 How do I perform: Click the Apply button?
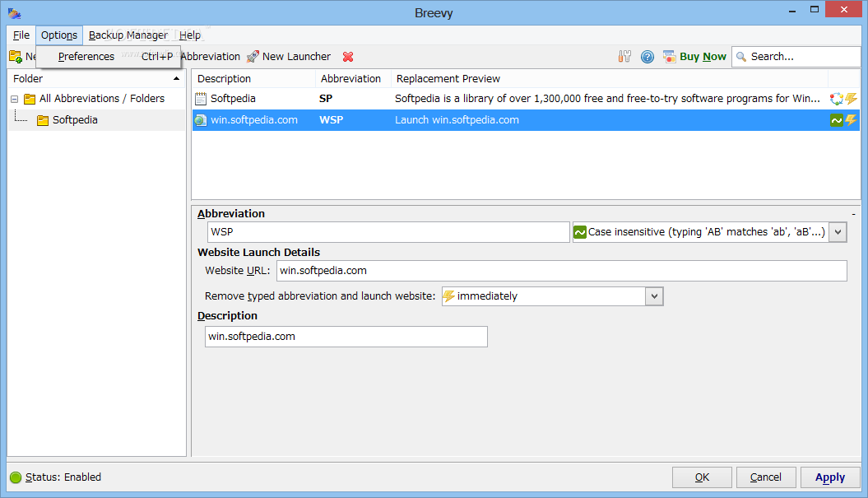tap(830, 477)
